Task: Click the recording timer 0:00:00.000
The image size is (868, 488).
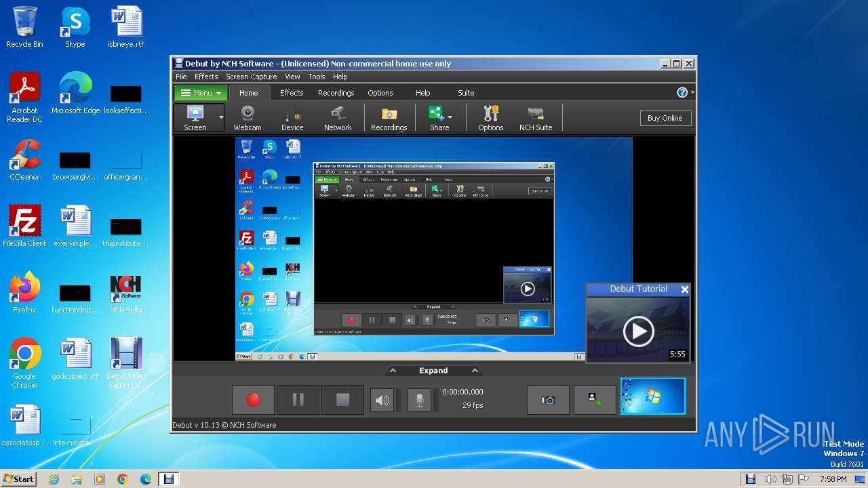Action: pyautogui.click(x=462, y=392)
